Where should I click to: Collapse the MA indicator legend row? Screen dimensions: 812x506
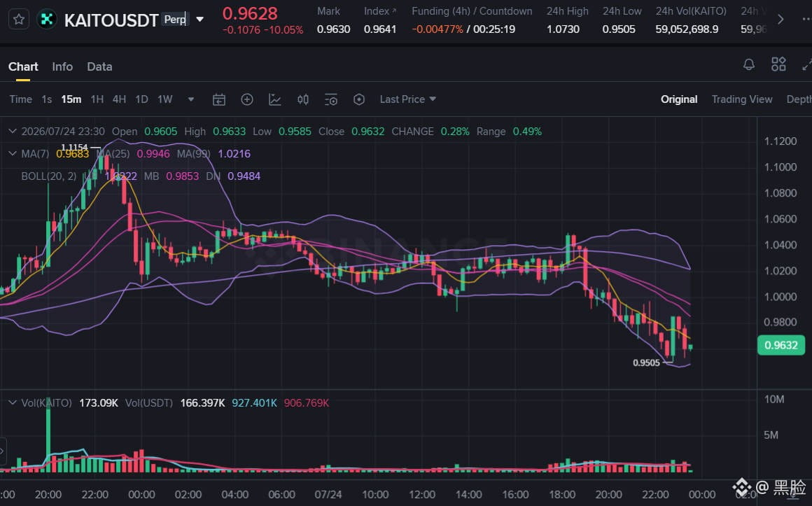13,154
